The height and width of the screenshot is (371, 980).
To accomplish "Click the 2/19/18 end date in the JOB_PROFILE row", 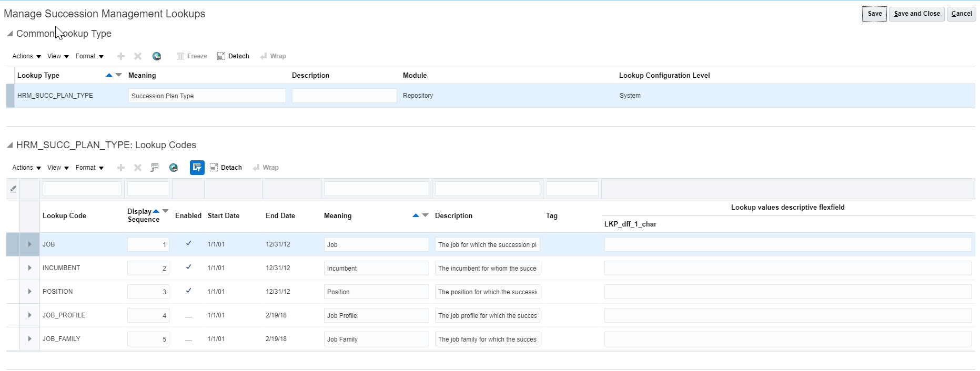I will pyautogui.click(x=276, y=315).
